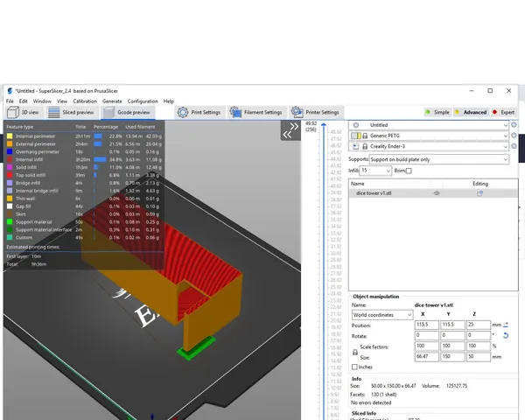Image resolution: width=525 pixels, height=420 pixels.
Task: Toggle the Inches checkbox
Action: (354, 367)
